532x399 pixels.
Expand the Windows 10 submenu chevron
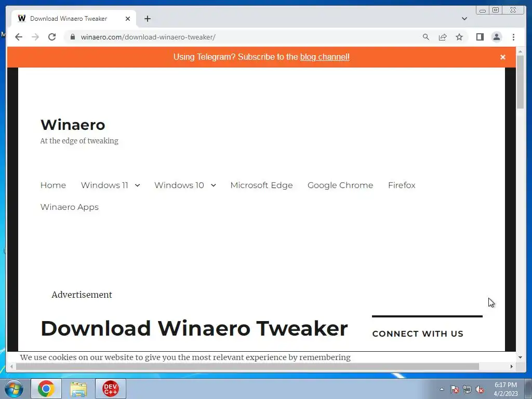tap(214, 185)
